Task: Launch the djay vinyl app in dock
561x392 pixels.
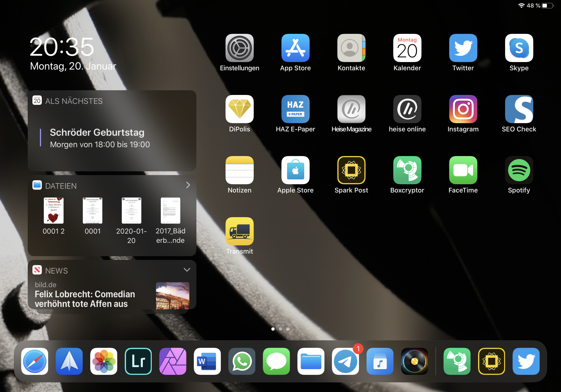Action: point(414,361)
